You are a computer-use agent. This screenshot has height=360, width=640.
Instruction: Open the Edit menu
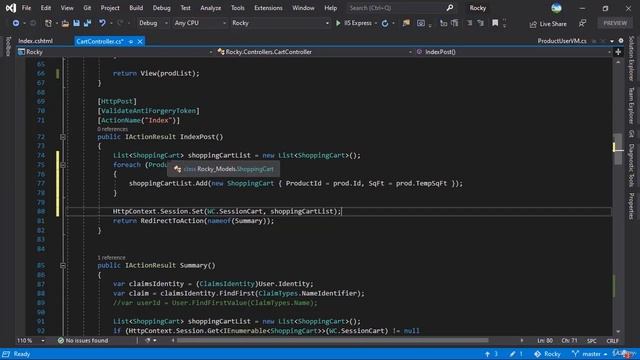46,8
